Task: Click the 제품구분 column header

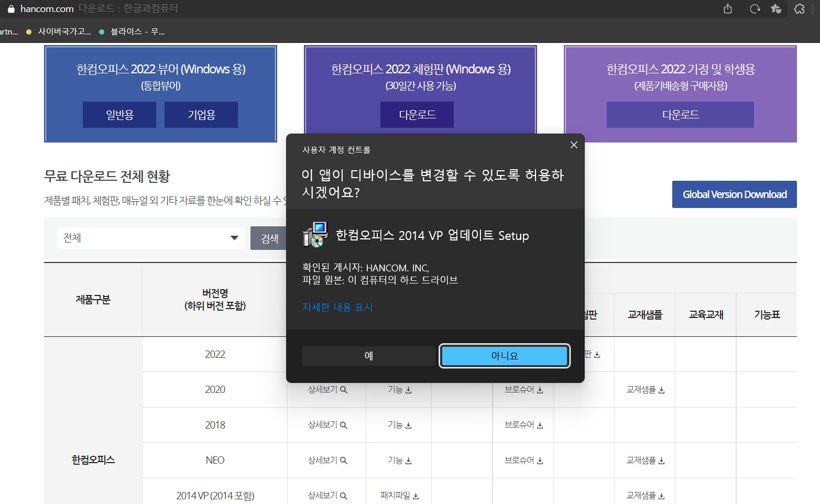Action: (93, 300)
